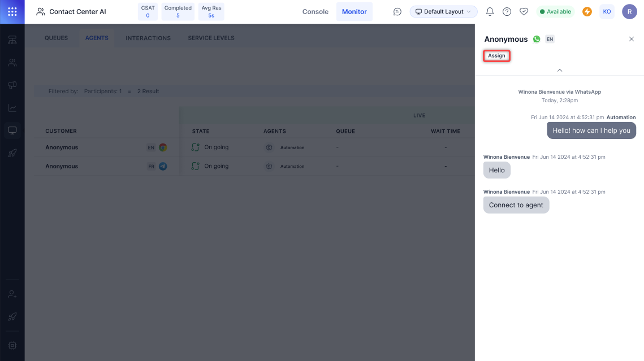
Task: Switch to the Console tab
Action: pos(315,12)
